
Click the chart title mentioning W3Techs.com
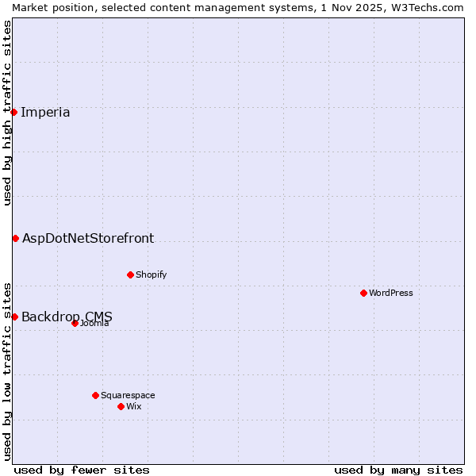tap(238, 7)
